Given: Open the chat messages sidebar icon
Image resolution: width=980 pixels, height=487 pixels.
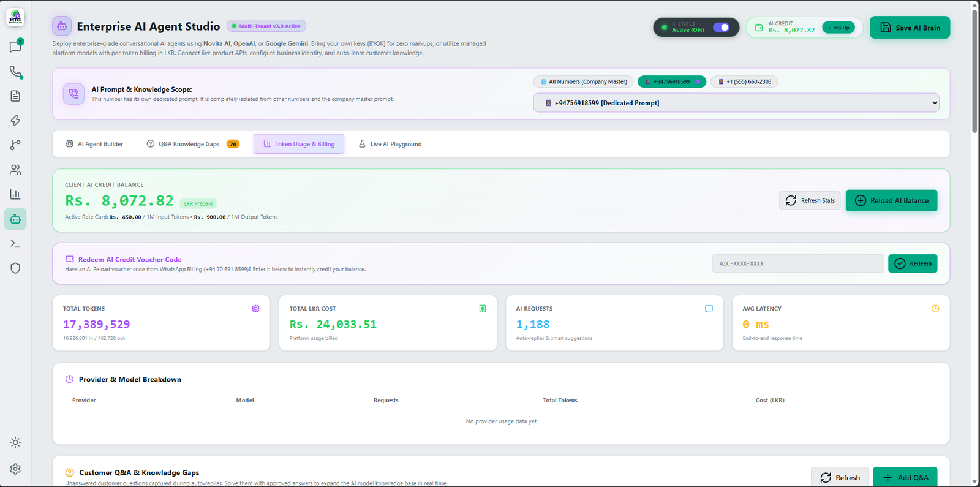Looking at the screenshot, I should [x=15, y=47].
